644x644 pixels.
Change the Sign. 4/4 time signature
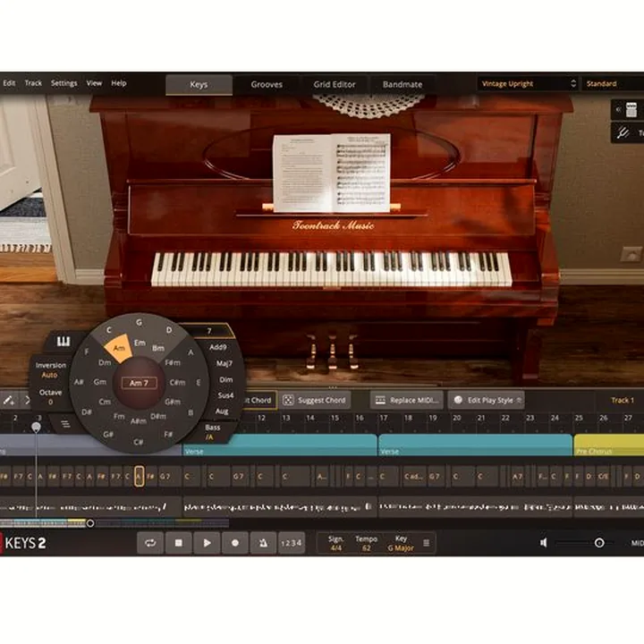click(x=335, y=543)
